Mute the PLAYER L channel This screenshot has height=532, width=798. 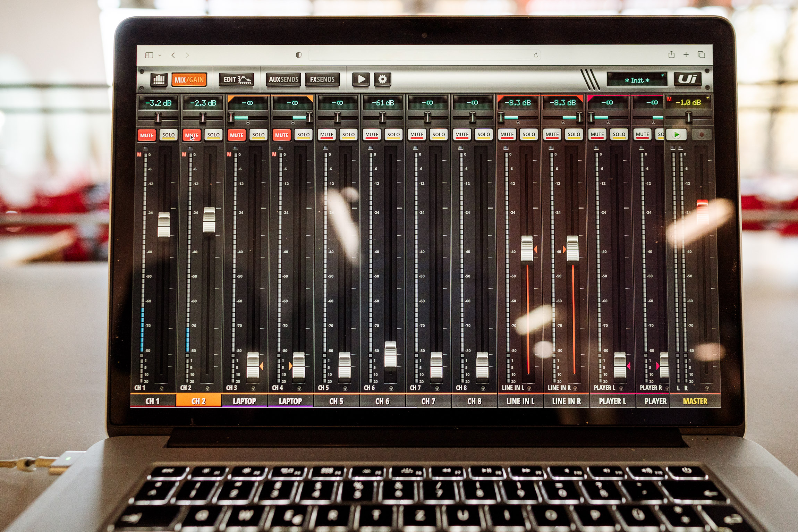pyautogui.click(x=597, y=135)
